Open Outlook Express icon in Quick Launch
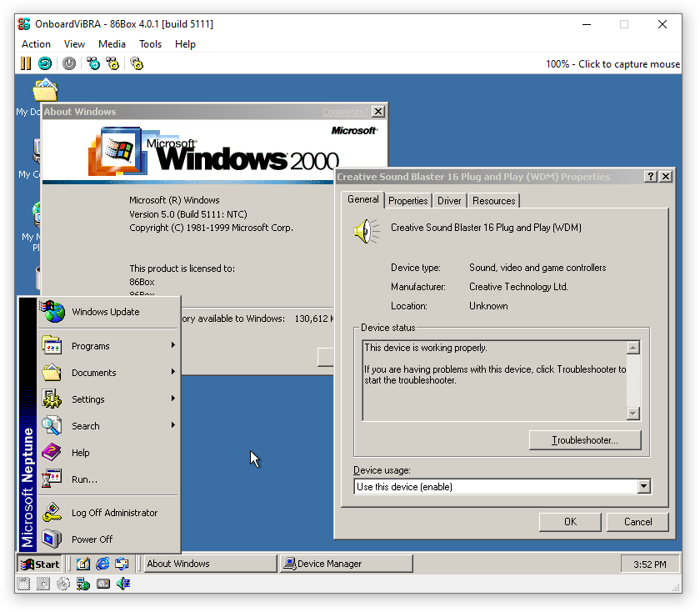This screenshot has width=700, height=612. tap(122, 564)
